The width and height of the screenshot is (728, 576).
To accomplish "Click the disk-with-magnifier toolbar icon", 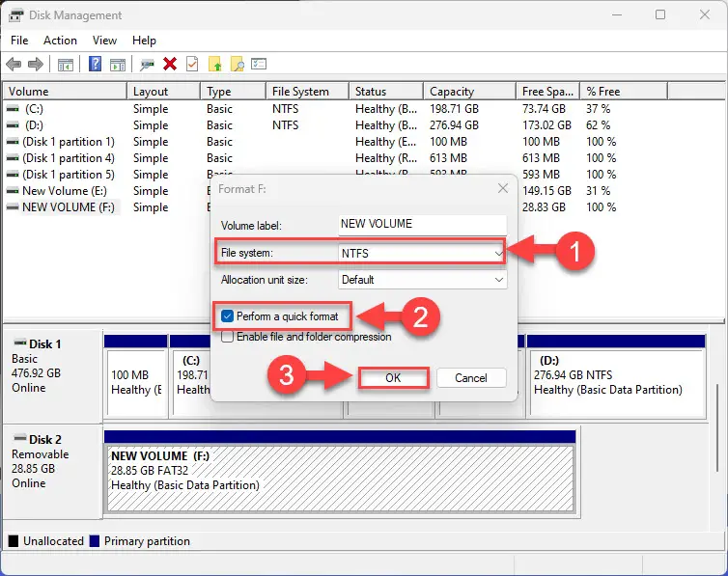I will 147,65.
